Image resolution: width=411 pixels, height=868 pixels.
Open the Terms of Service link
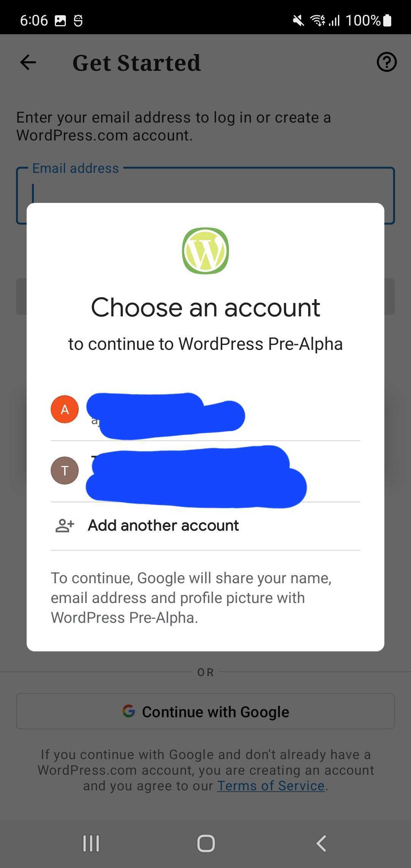point(271,786)
